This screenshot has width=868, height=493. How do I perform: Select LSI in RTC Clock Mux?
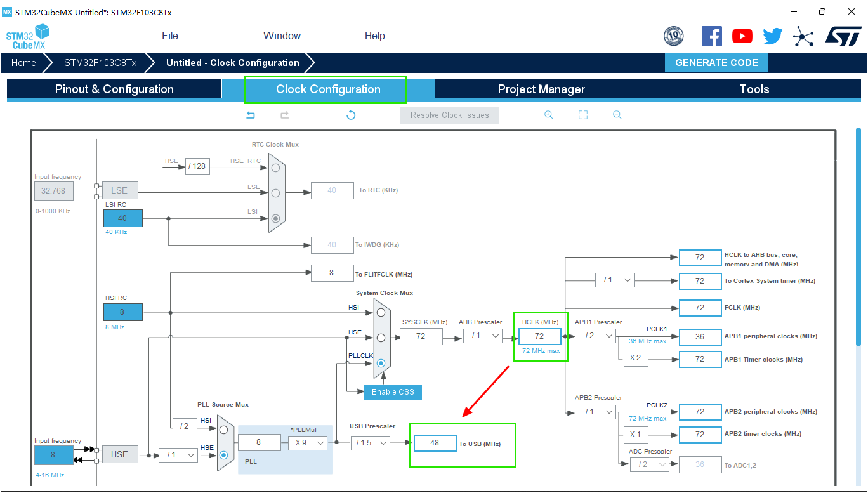pos(275,218)
